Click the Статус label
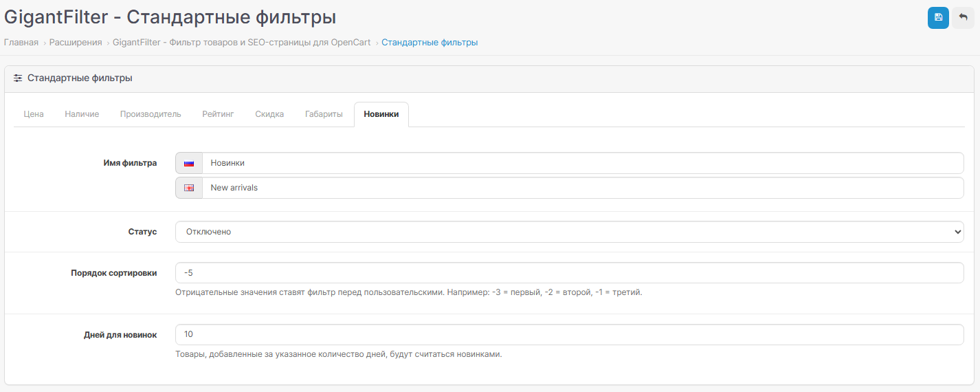The image size is (980, 392). click(142, 232)
